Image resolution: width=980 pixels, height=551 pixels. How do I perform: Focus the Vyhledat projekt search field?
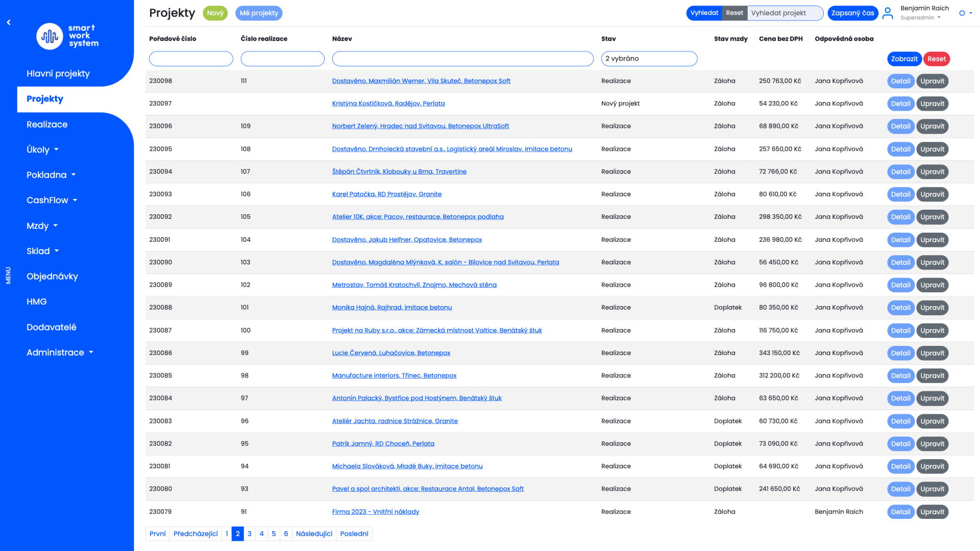click(785, 13)
